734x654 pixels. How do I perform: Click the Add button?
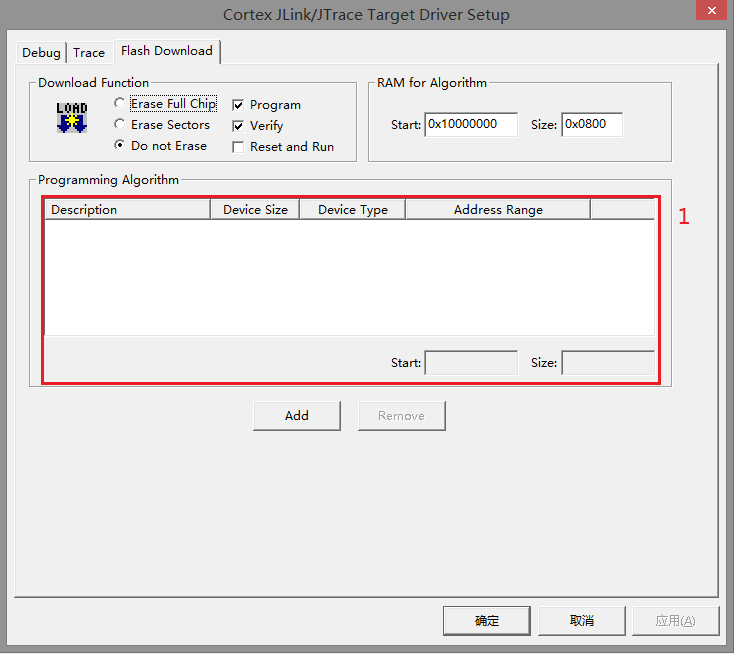click(x=297, y=416)
